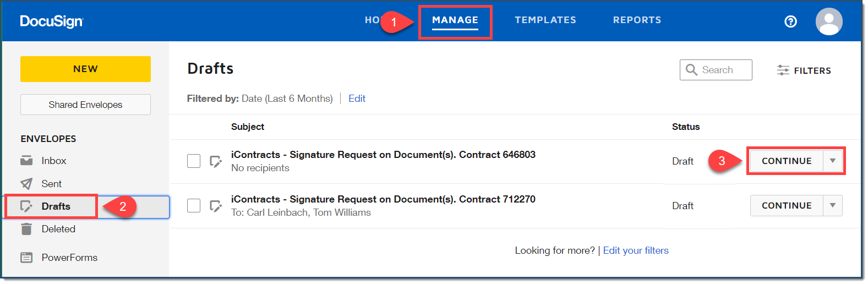This screenshot has height=284, width=868.
Task: Click the Deleted trash can icon
Action: pos(26,229)
